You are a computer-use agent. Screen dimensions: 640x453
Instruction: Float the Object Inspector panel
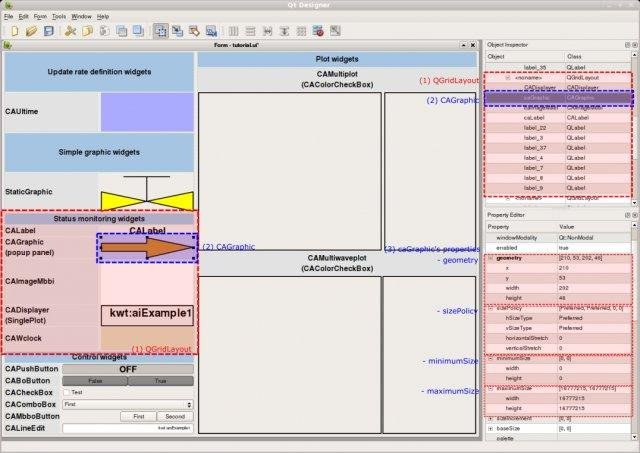click(x=627, y=45)
